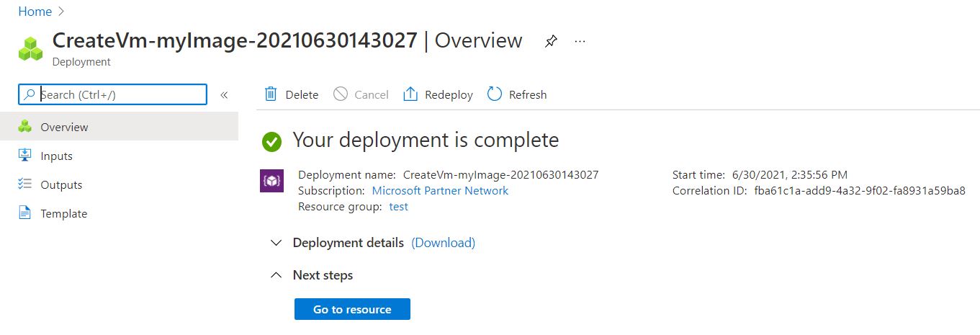Click the Next steps label
980x335 pixels.
(x=323, y=275)
